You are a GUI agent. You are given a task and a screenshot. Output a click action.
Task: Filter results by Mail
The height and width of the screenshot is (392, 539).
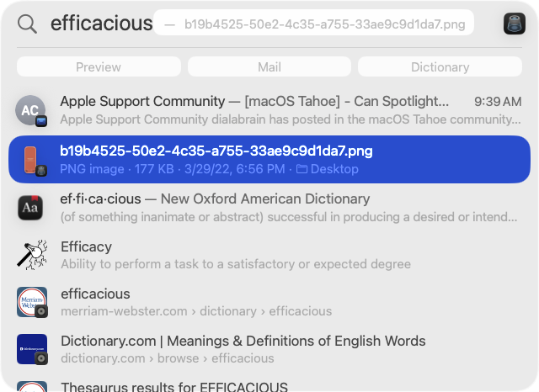[x=269, y=66]
